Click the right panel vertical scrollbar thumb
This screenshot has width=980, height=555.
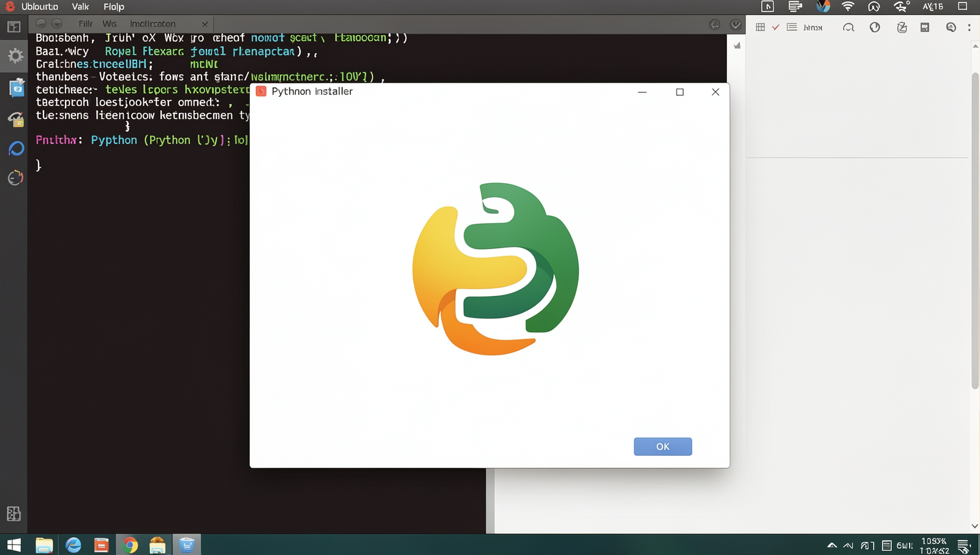pyautogui.click(x=975, y=230)
